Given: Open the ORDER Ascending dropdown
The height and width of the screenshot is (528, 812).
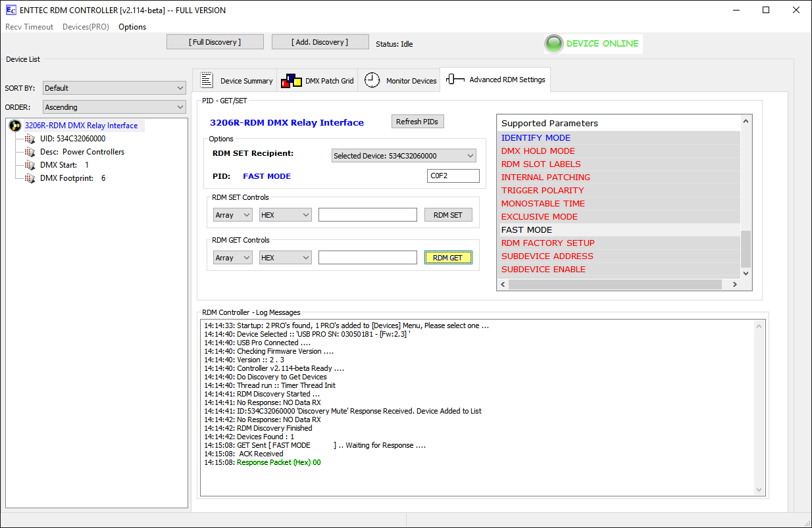Looking at the screenshot, I should point(114,107).
